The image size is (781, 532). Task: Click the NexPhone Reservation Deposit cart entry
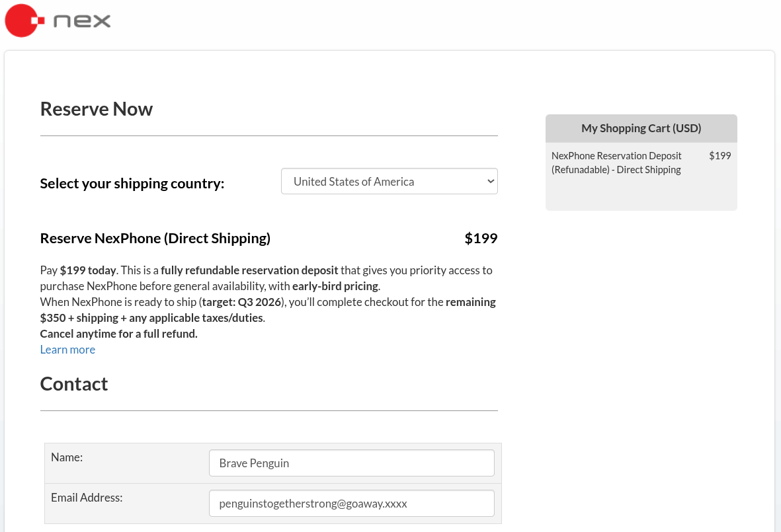click(616, 162)
